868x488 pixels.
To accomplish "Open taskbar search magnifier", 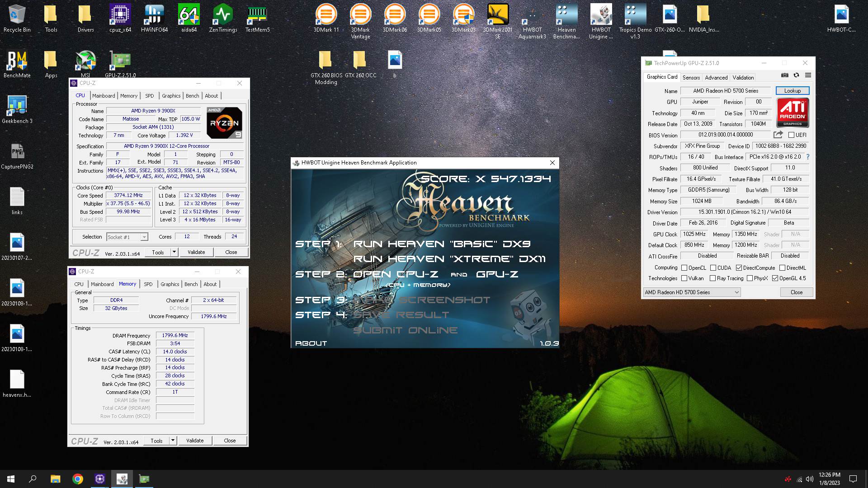I will click(x=33, y=479).
